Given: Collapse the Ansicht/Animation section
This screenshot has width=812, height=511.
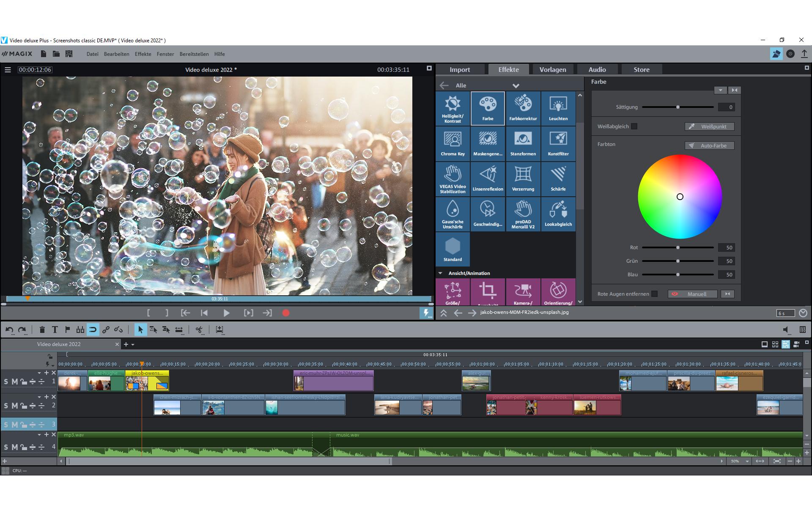Looking at the screenshot, I should click(x=440, y=273).
